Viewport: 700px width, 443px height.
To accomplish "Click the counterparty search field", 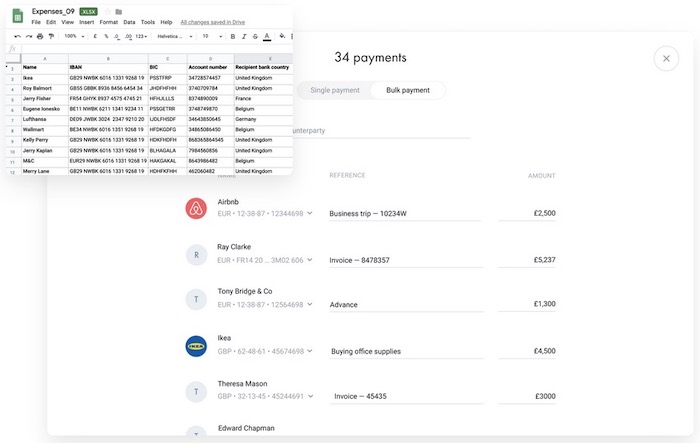I will [381, 131].
